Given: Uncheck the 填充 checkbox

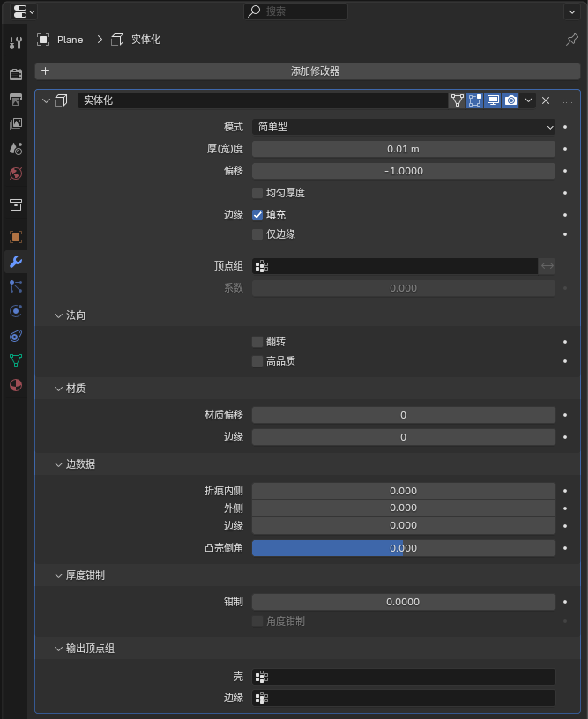Looking at the screenshot, I should [257, 215].
